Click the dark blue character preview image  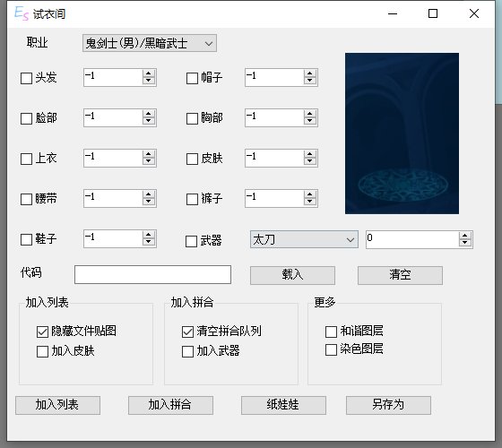[402, 134]
